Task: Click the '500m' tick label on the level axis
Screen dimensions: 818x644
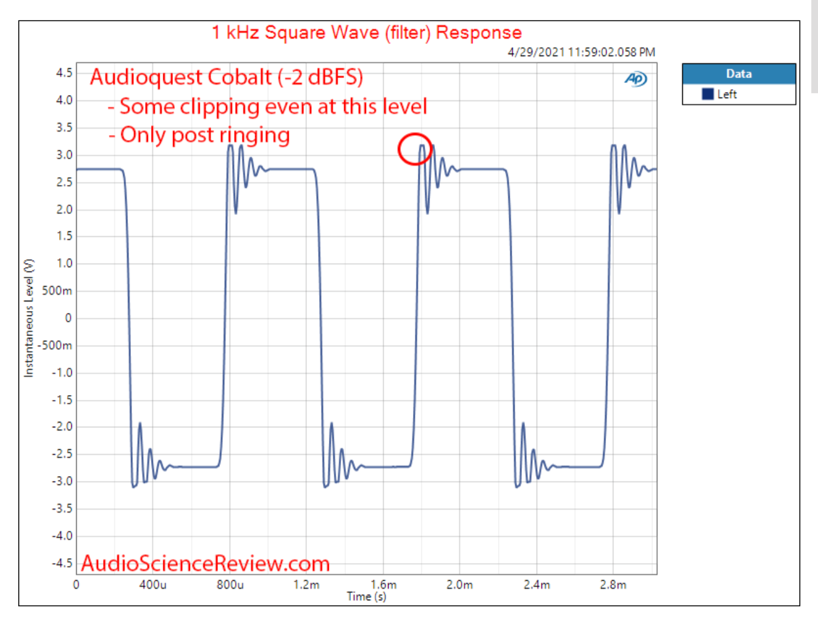Action: coord(57,290)
